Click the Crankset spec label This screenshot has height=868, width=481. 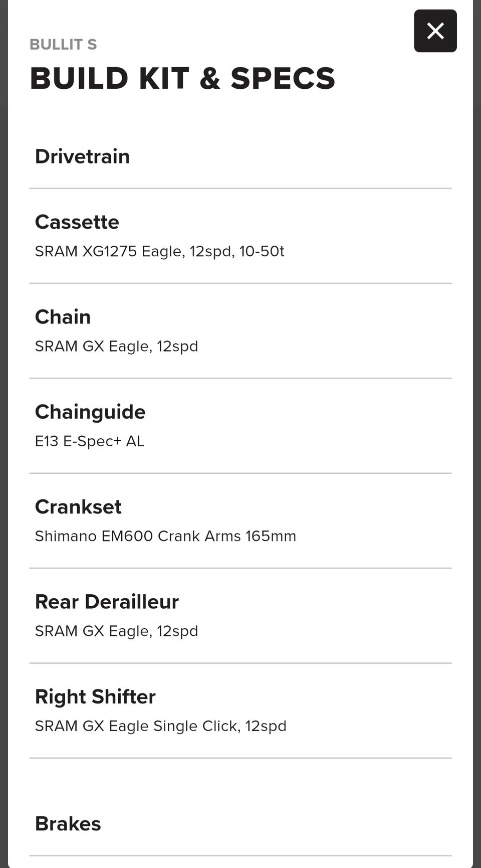point(78,507)
